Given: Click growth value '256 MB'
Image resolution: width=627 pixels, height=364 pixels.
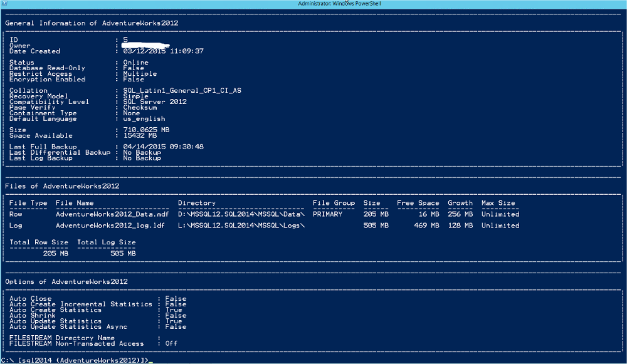Looking at the screenshot, I should (x=460, y=214).
